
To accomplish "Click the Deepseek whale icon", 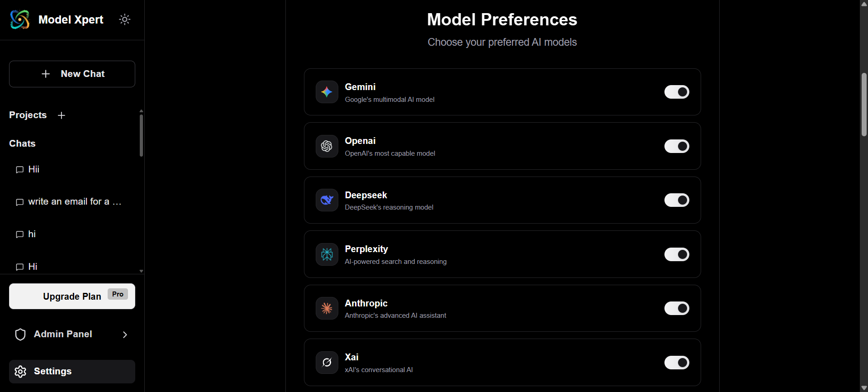I will (327, 200).
